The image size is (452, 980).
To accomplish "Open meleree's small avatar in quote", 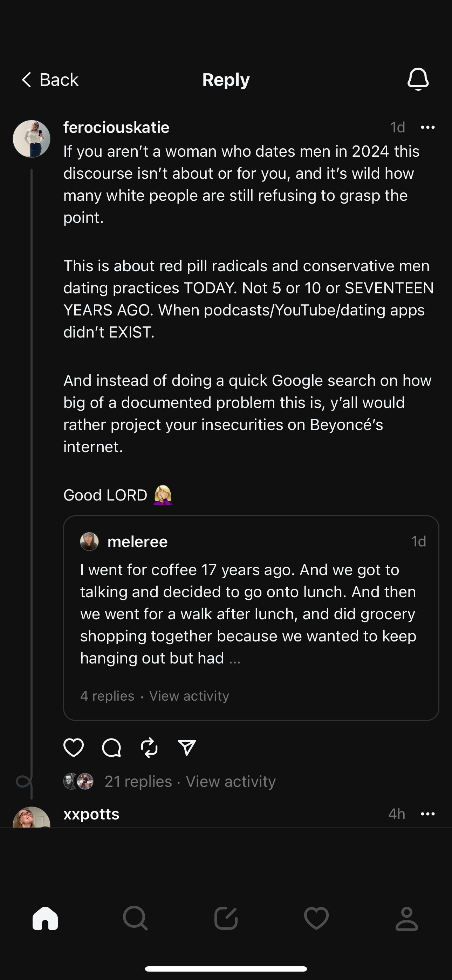I will coord(89,542).
